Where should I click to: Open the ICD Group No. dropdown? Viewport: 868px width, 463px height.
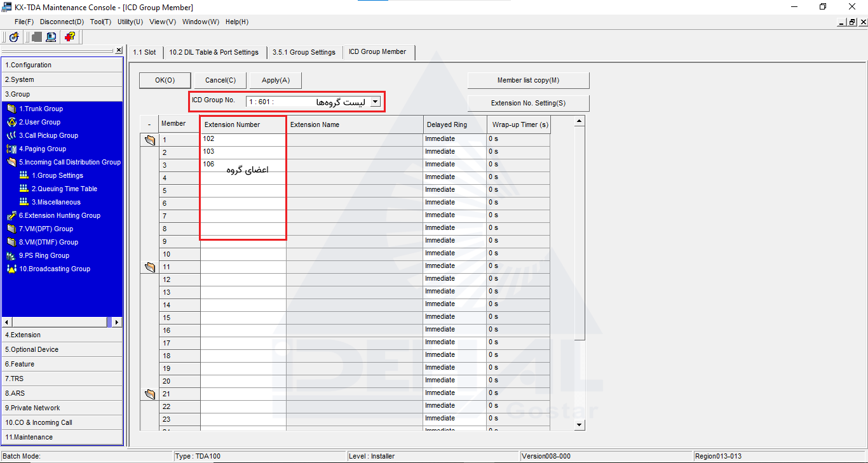coord(376,101)
